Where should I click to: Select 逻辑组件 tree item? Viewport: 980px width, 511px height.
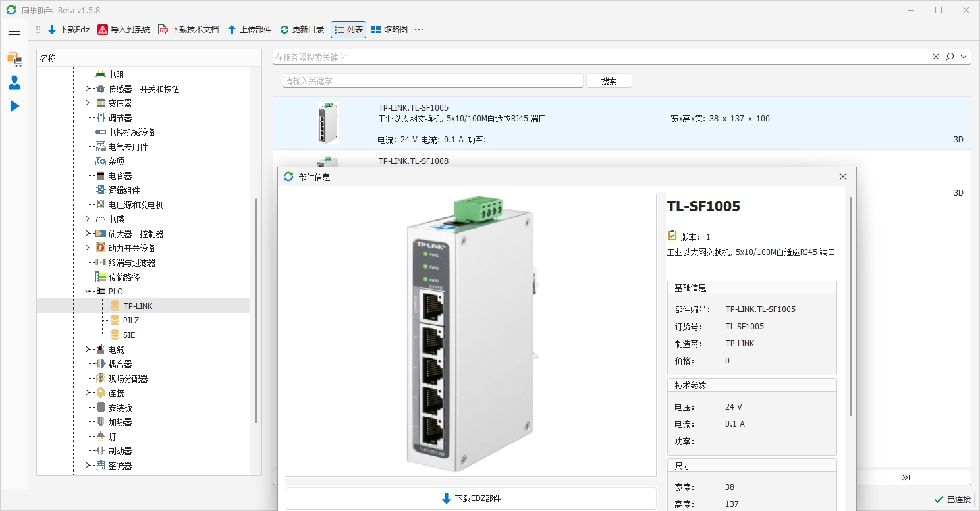click(124, 190)
